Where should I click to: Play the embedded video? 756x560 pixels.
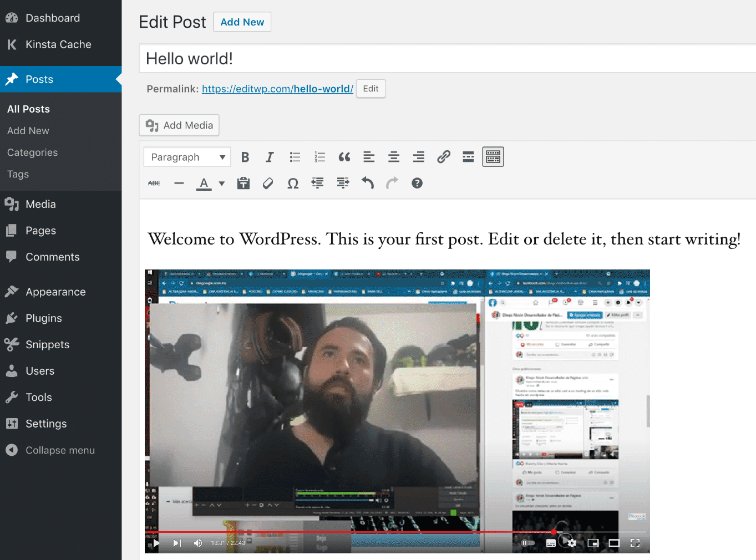[156, 543]
